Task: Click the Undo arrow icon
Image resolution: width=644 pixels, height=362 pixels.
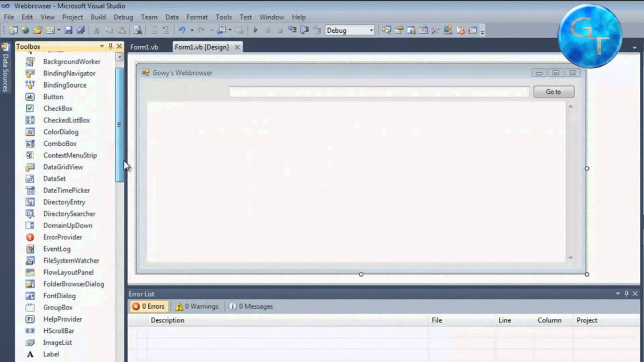Action: (x=182, y=30)
